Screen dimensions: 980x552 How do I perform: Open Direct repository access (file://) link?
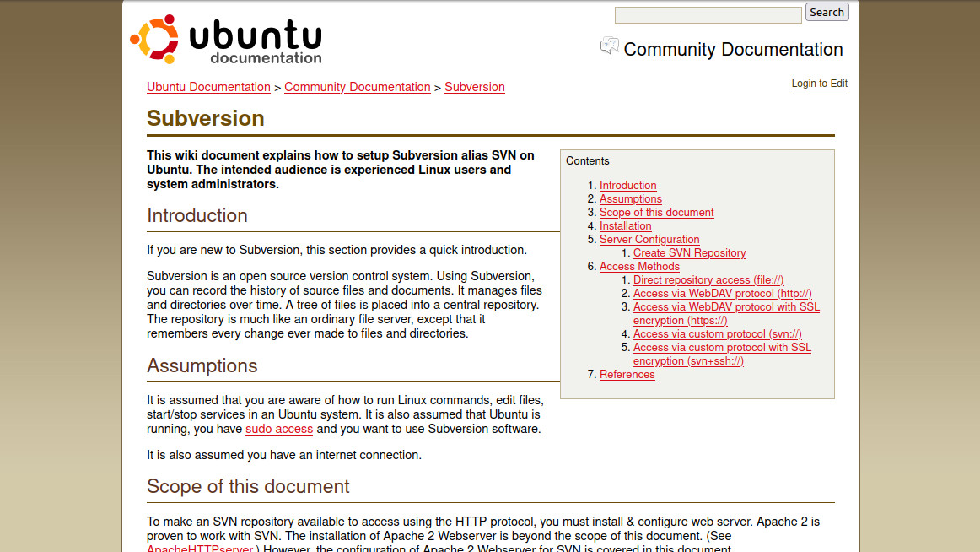pos(708,280)
